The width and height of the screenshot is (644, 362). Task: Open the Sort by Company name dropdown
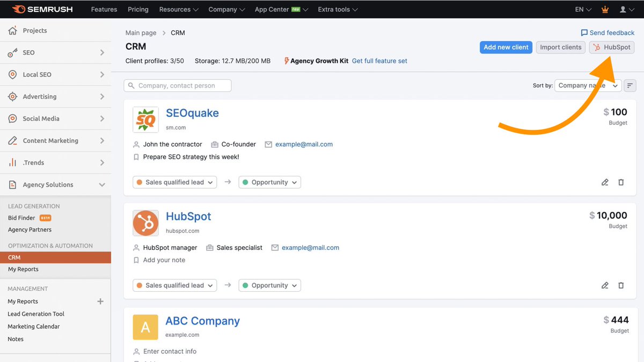[x=588, y=85]
